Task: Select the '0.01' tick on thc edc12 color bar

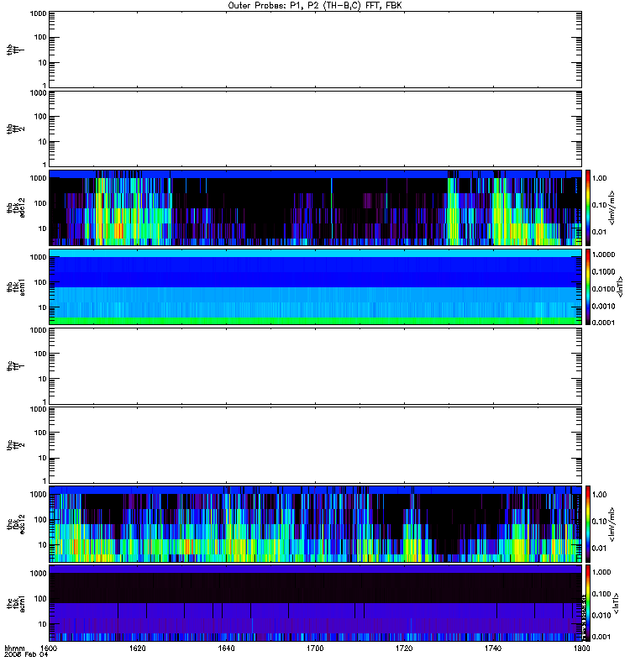Action: pyautogui.click(x=599, y=549)
